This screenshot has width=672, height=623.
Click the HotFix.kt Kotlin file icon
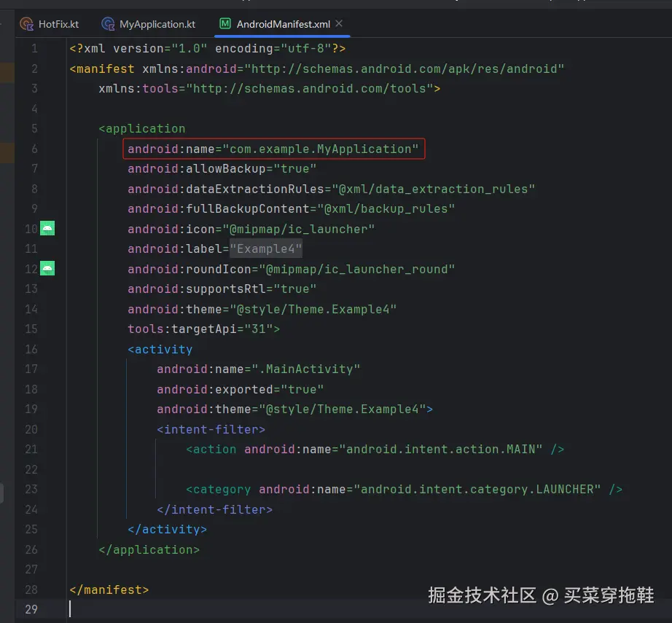26,24
